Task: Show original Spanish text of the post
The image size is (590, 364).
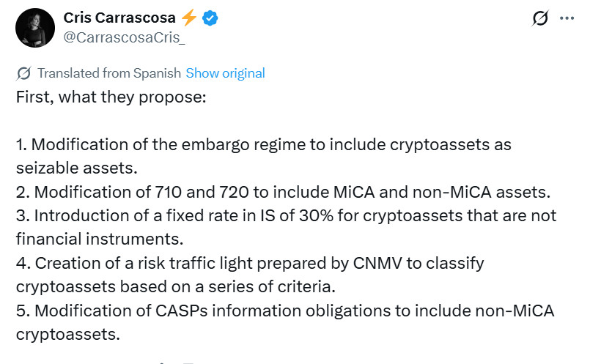Action: 225,73
